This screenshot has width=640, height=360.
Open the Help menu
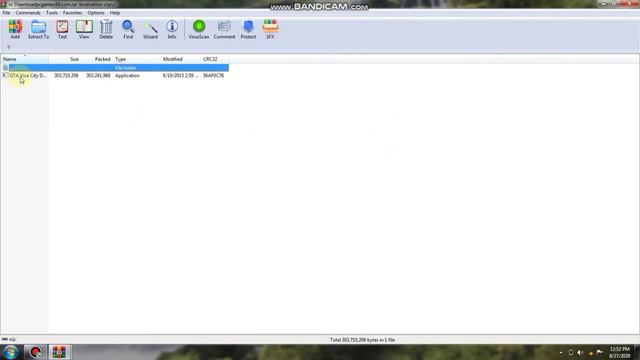pos(115,13)
